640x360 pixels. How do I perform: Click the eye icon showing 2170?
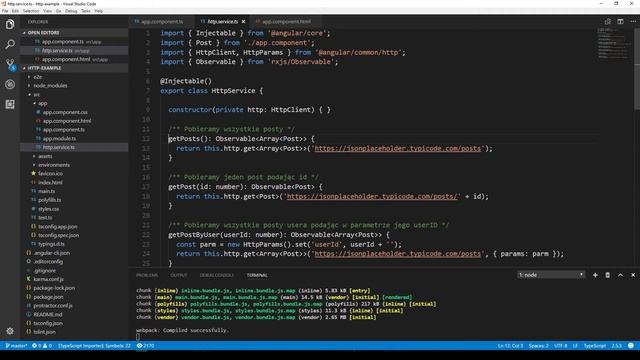[x=145, y=346]
